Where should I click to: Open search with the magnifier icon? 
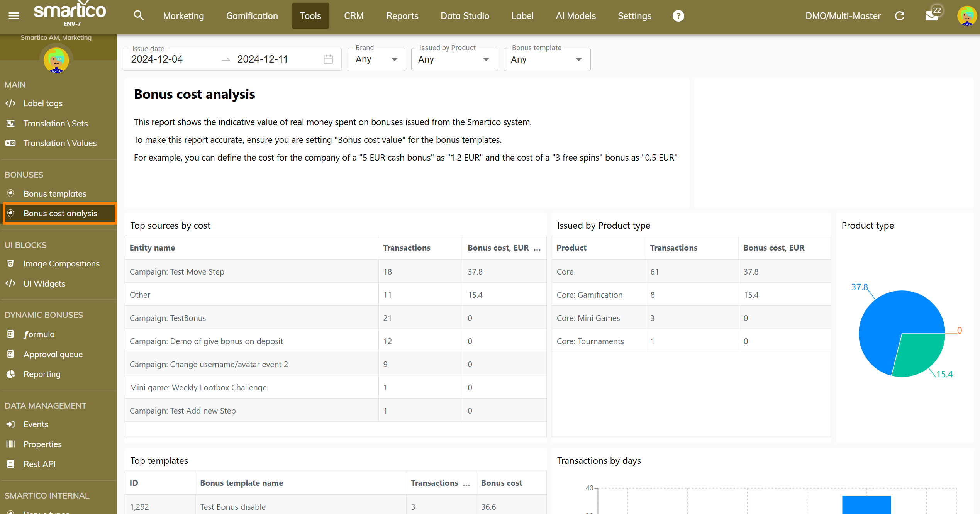[x=139, y=16]
